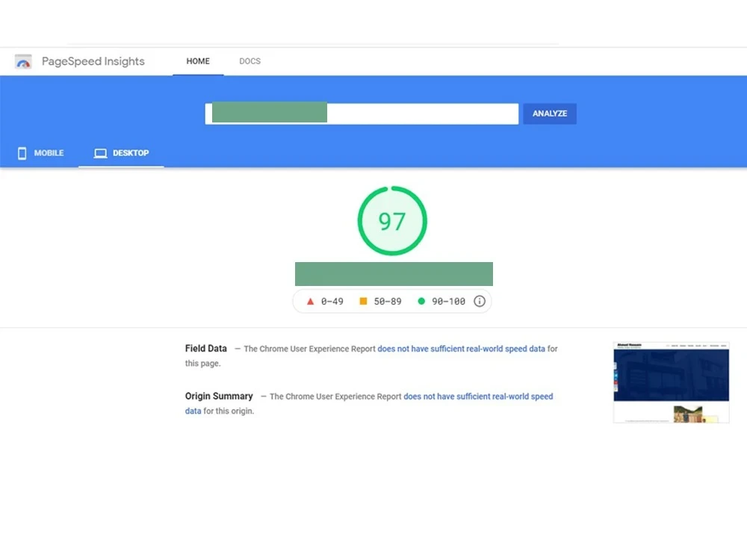Open the HOME tab
747x560 pixels.
click(x=198, y=61)
